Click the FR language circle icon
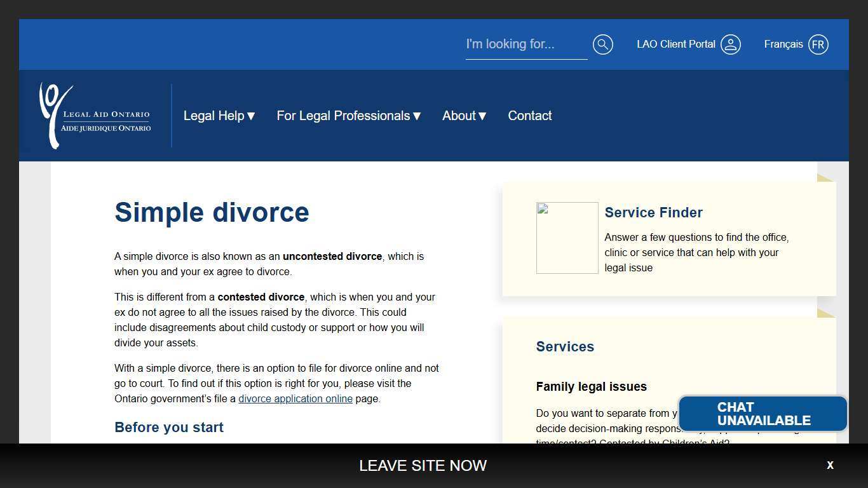 pyautogui.click(x=818, y=44)
